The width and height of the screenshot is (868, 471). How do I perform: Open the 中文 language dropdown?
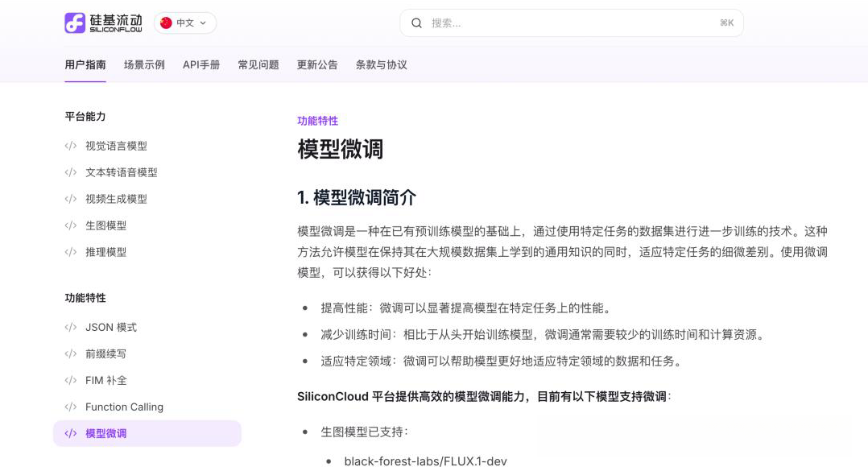(x=184, y=23)
